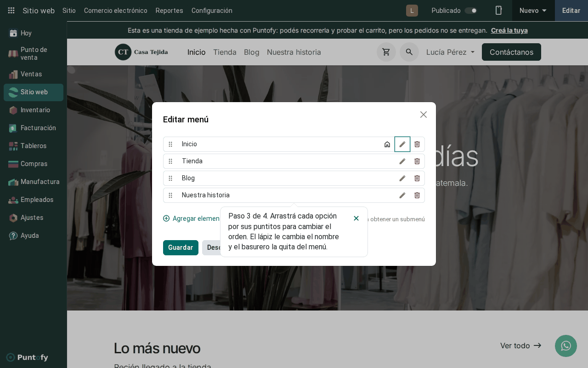Dismiss the Paso 3 de 4 tooltip
The height and width of the screenshot is (368, 588).
coord(356,218)
